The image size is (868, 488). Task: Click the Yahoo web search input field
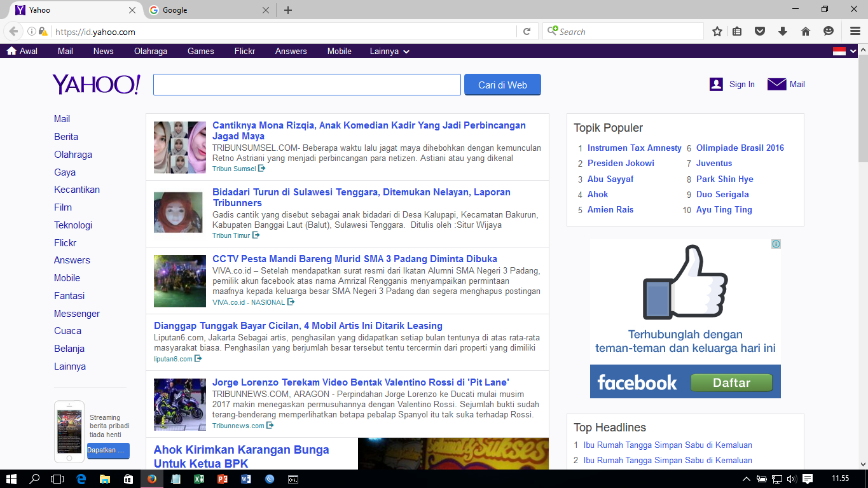307,85
